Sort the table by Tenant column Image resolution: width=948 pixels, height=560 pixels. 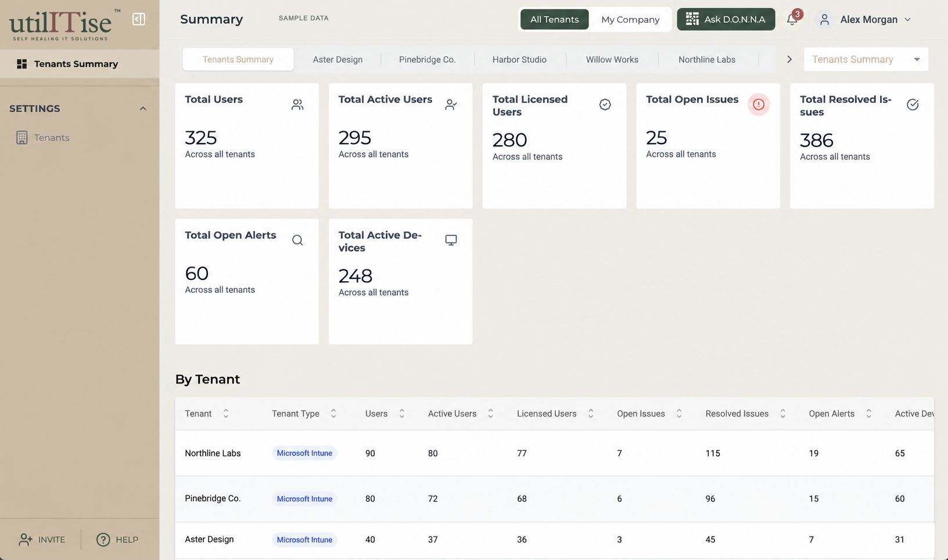click(226, 414)
